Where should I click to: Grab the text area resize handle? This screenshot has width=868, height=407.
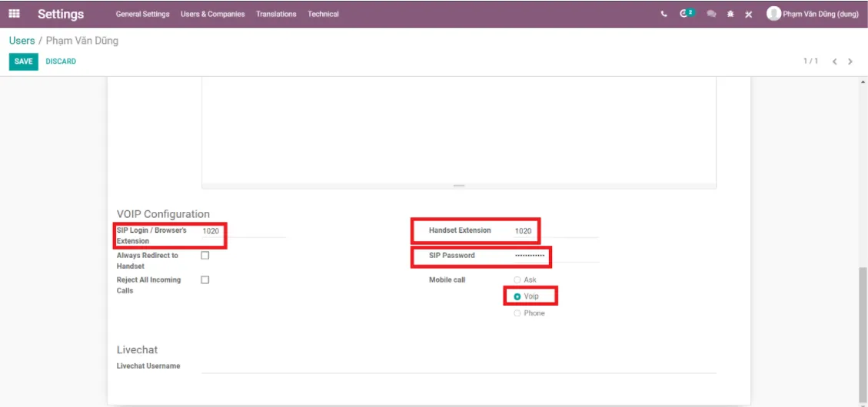(x=459, y=186)
